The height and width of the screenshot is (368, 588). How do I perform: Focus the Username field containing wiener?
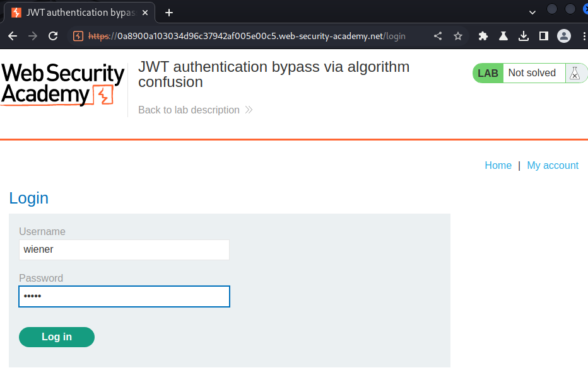coord(124,250)
